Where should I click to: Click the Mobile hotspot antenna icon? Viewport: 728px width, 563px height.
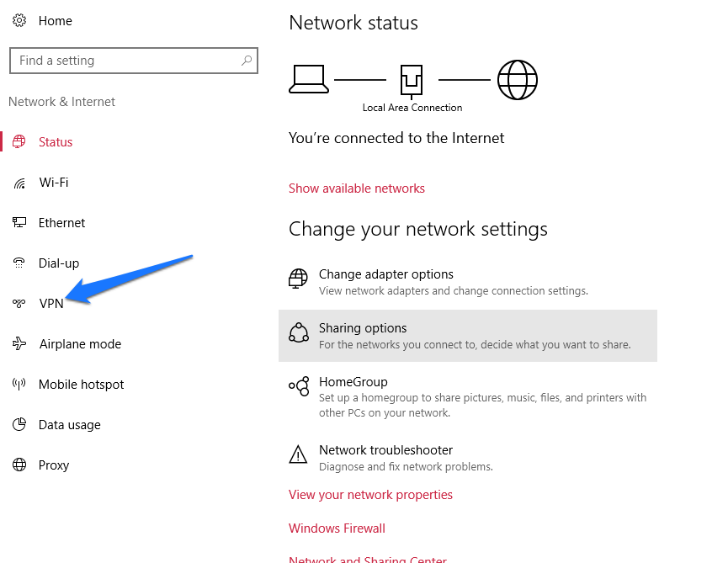click(x=19, y=384)
